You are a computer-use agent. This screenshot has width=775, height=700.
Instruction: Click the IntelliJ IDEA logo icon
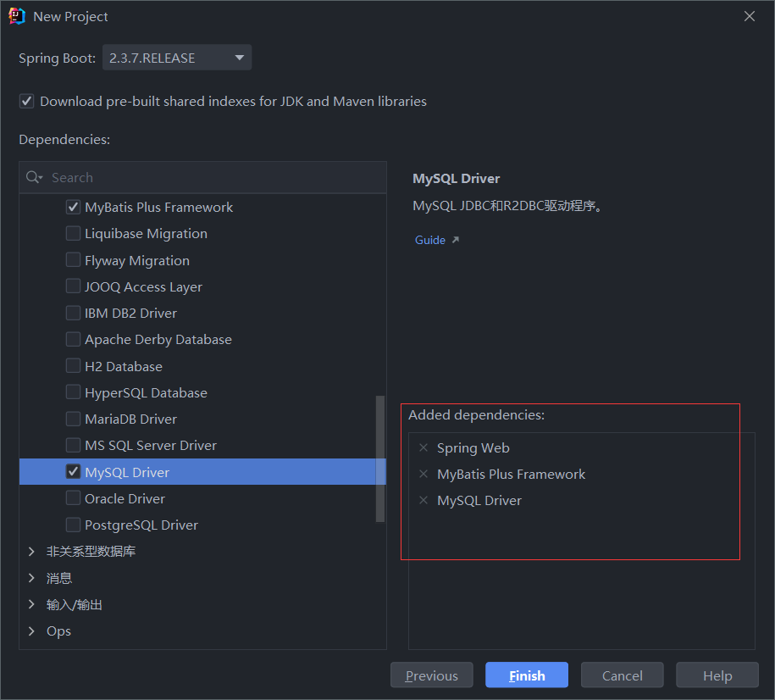[17, 16]
